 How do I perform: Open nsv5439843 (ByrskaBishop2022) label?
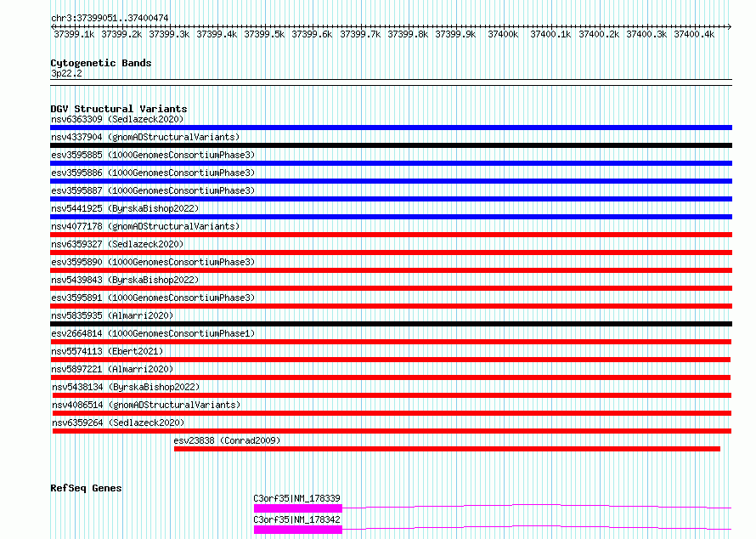pyautogui.click(x=125, y=280)
